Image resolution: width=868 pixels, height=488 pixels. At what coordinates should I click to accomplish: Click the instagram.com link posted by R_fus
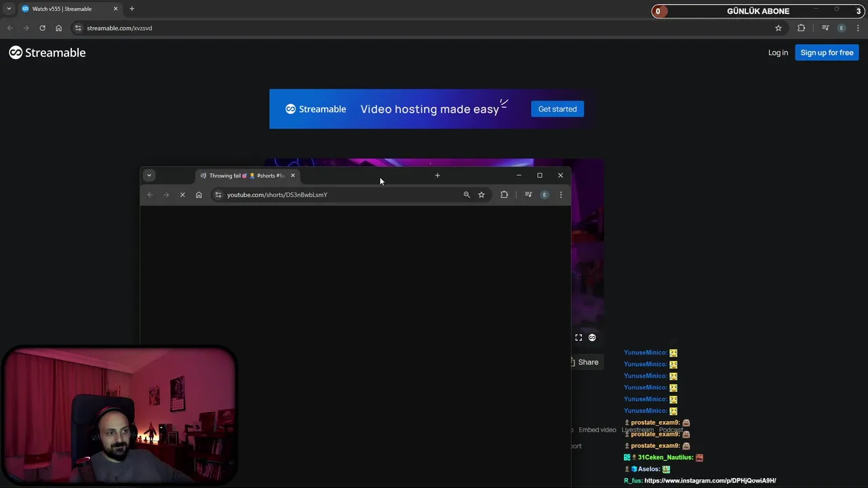(x=710, y=481)
